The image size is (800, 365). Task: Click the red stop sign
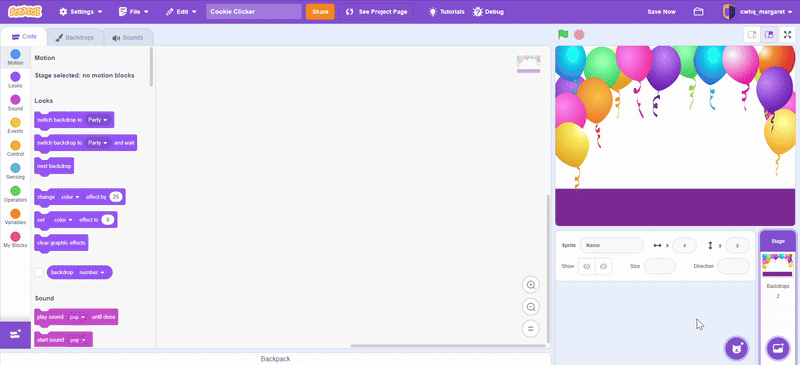[x=579, y=34]
